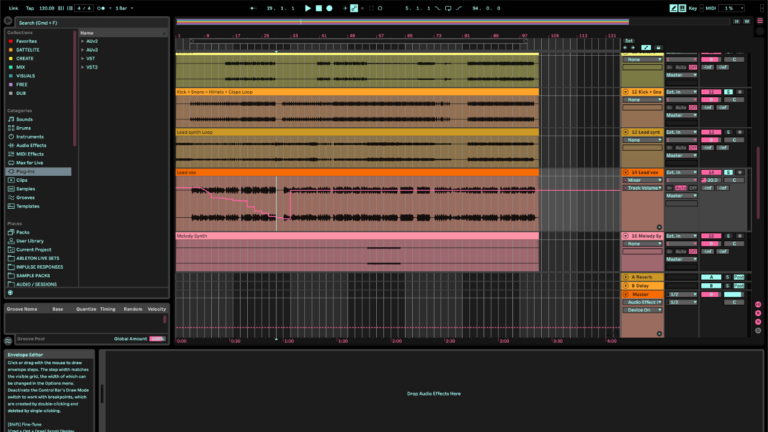The image size is (768, 432).
Task: Click the Add Folder plus icon
Action: coord(10,293)
